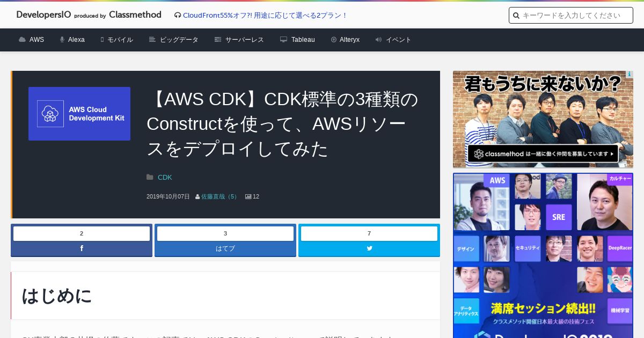Click the monitor icon beside Tableau
This screenshot has height=338, width=644.
pyautogui.click(x=284, y=40)
